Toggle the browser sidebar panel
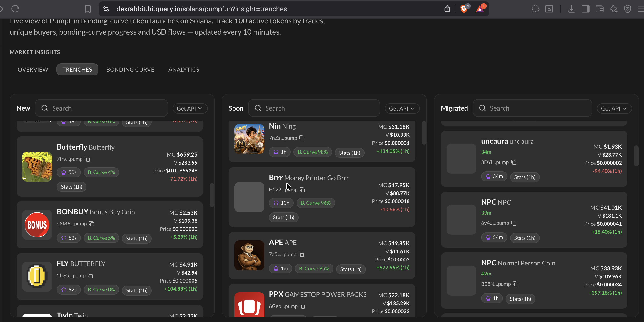This screenshot has width=644, height=322. pos(585,9)
